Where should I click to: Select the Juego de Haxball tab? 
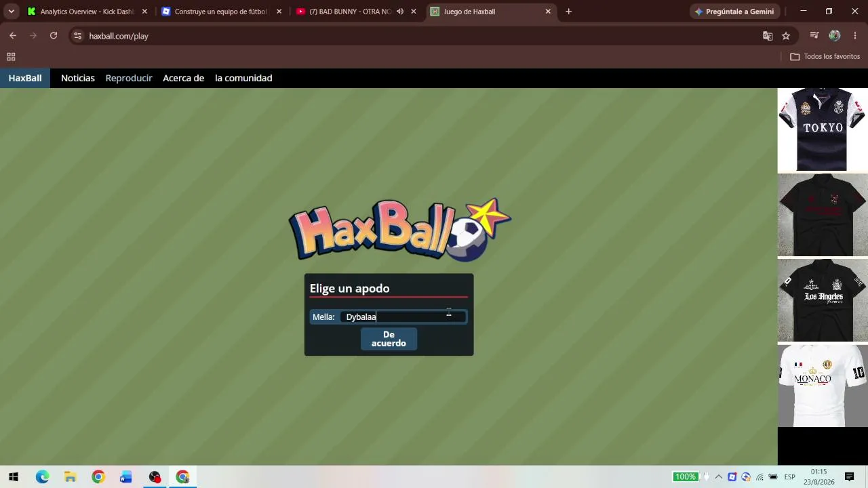490,12
